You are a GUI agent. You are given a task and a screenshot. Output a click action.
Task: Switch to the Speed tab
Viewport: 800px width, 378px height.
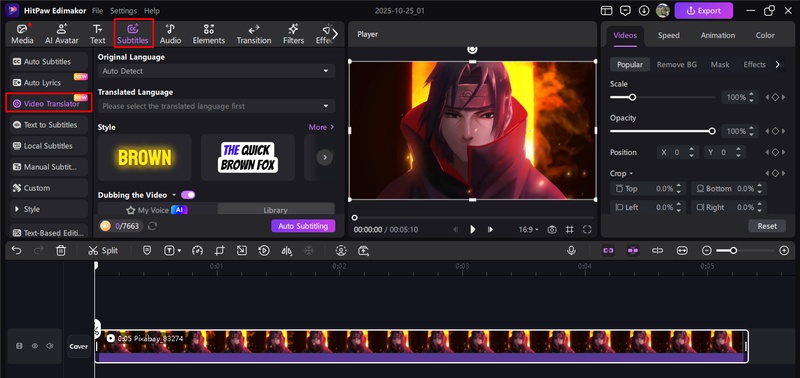pyautogui.click(x=668, y=35)
